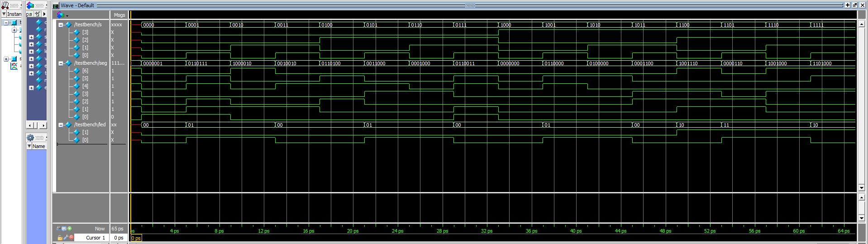Select the /testbench/led bus signal
The height and width of the screenshot is (244, 868).
pos(90,124)
